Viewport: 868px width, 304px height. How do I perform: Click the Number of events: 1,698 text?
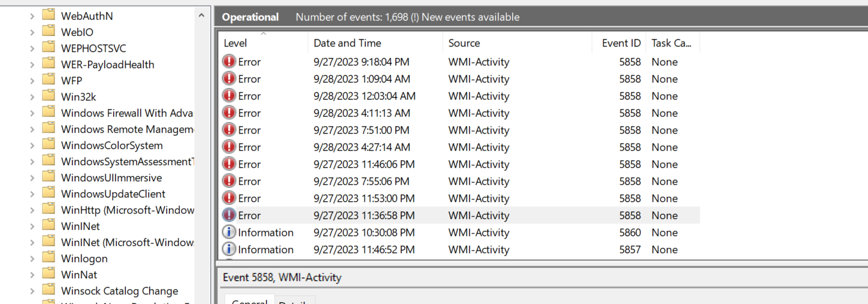tap(352, 17)
